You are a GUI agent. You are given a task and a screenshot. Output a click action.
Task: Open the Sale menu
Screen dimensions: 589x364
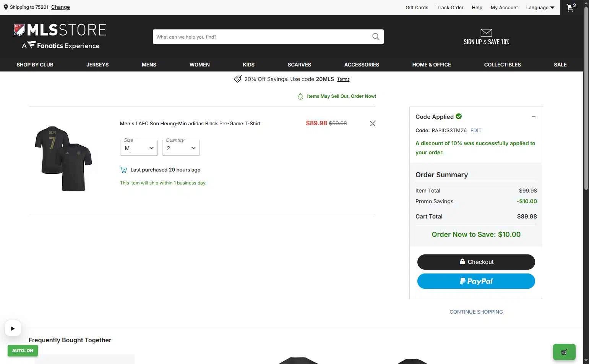coord(560,65)
